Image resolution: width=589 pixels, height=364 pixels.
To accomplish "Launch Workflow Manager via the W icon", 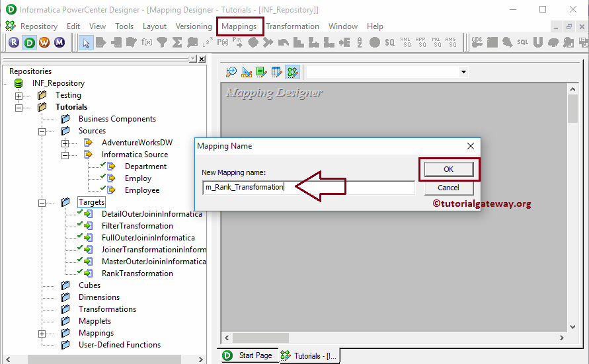I will click(44, 42).
